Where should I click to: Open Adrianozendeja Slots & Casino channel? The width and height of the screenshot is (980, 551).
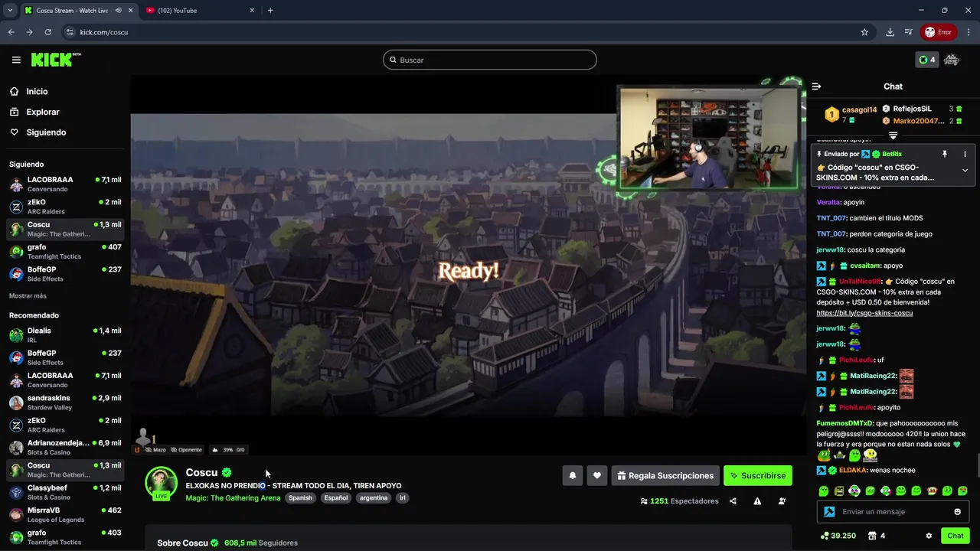(65, 448)
